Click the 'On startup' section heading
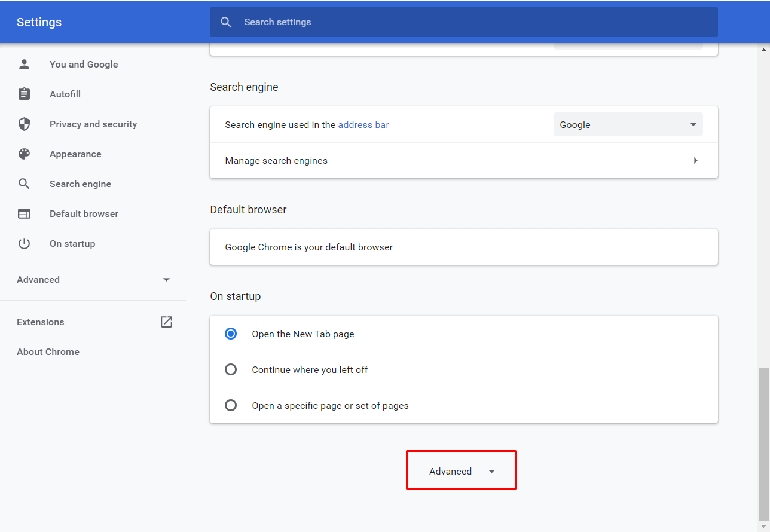The width and height of the screenshot is (770, 532). coord(236,296)
